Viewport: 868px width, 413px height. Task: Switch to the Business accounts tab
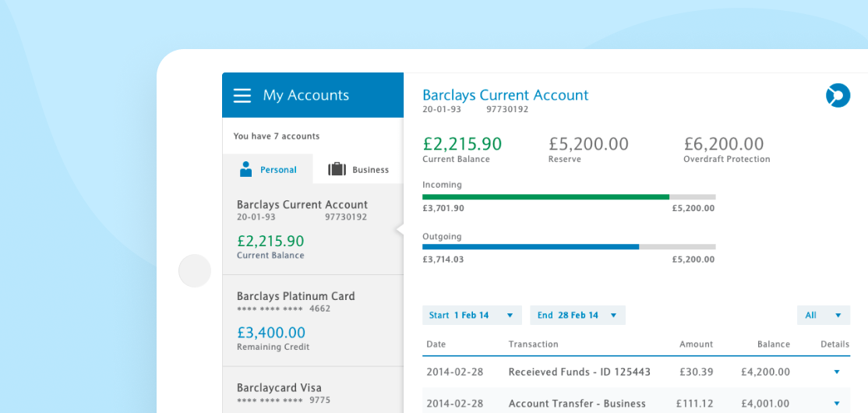[x=359, y=169]
